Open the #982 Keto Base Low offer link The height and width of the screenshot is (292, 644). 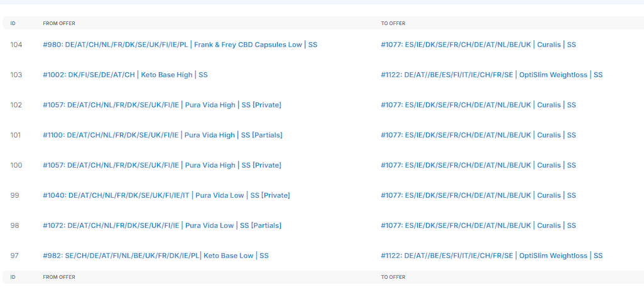[156, 256]
